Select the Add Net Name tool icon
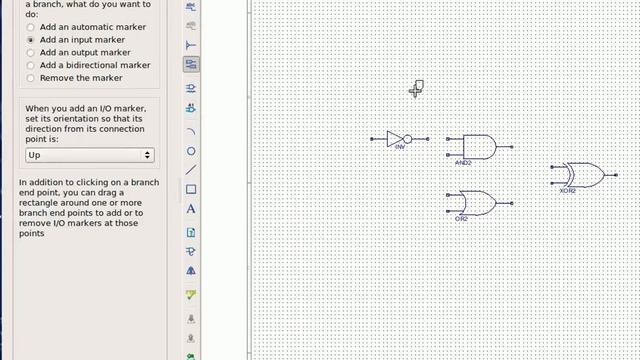The width and height of the screenshot is (640, 360). (191, 7)
